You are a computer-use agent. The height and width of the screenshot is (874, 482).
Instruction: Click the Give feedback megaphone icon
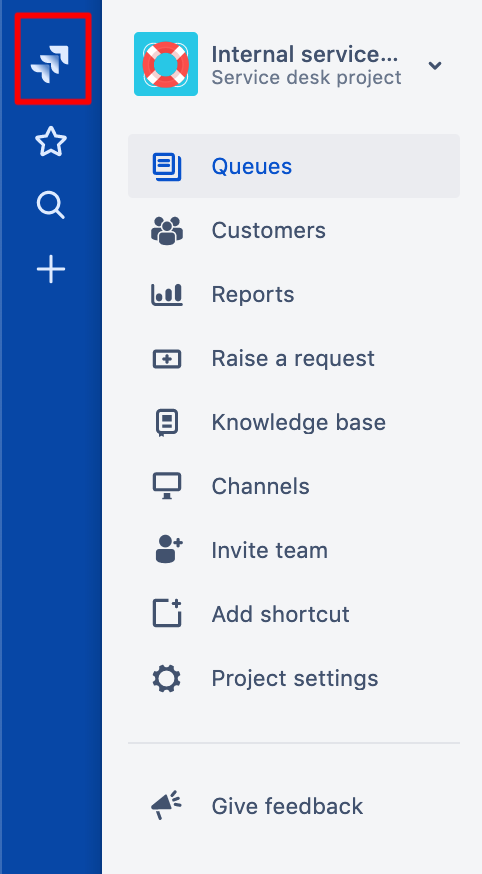pyautogui.click(x=167, y=805)
